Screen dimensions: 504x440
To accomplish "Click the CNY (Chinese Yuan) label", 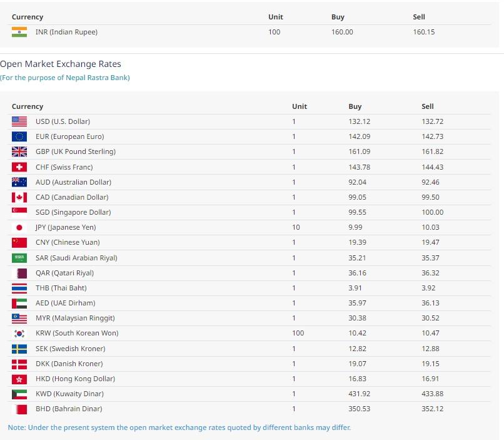I will point(67,242).
